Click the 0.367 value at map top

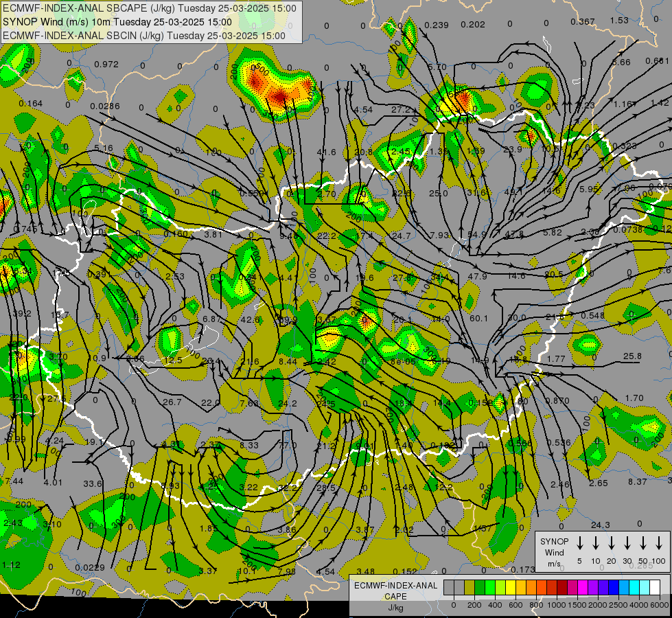[x=583, y=21]
